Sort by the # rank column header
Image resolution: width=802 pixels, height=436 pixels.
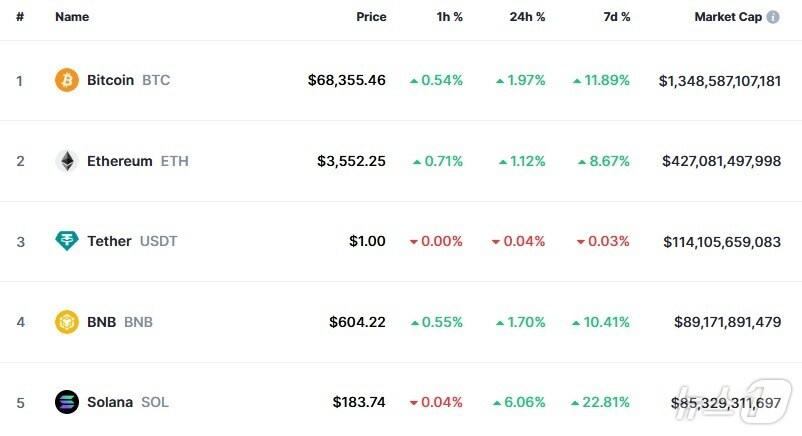[20, 18]
